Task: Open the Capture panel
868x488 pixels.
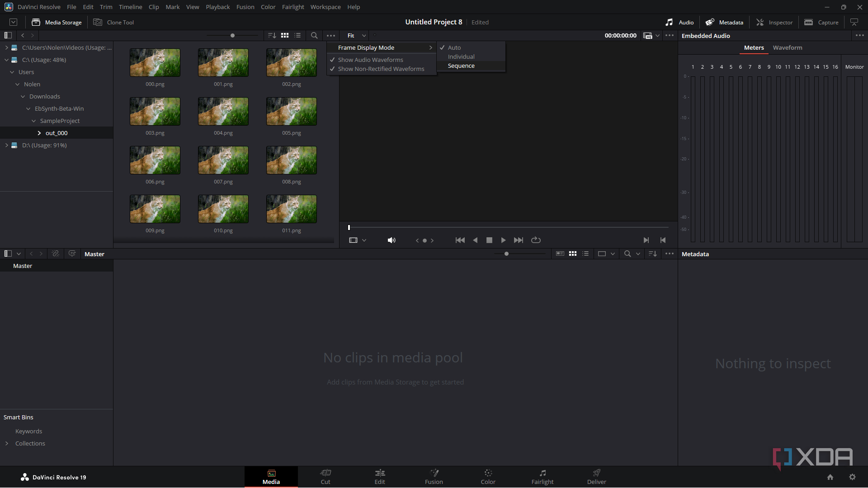Action: (821, 22)
